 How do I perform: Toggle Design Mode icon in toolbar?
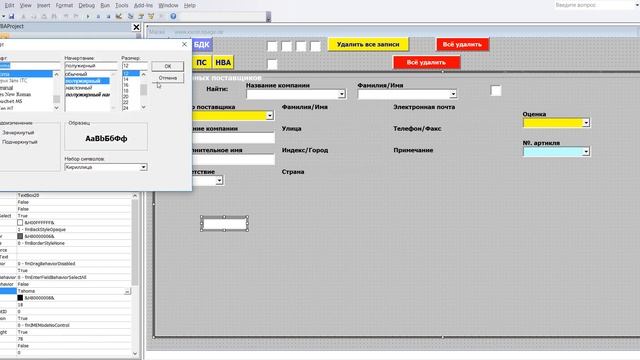[x=119, y=16]
